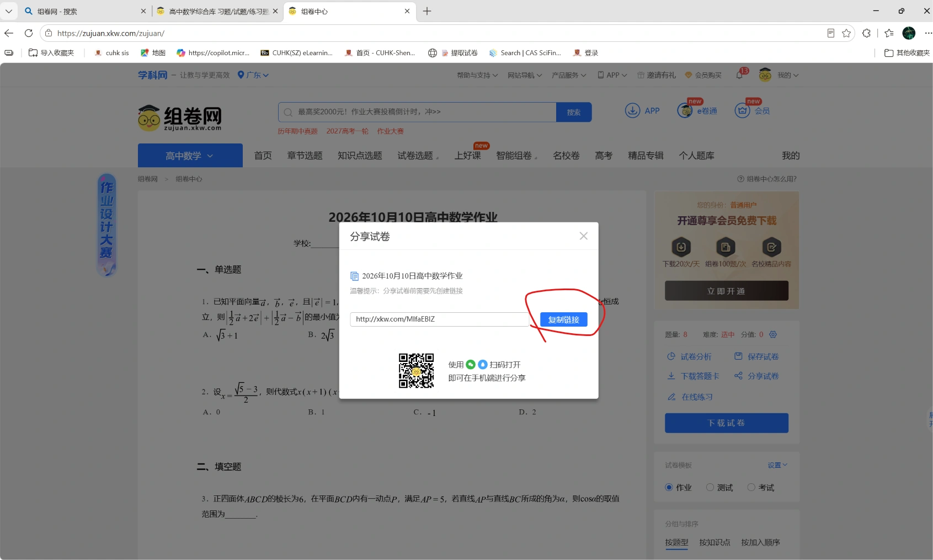The image size is (933, 560).
Task: Select the 作业 template radio button
Action: click(669, 487)
